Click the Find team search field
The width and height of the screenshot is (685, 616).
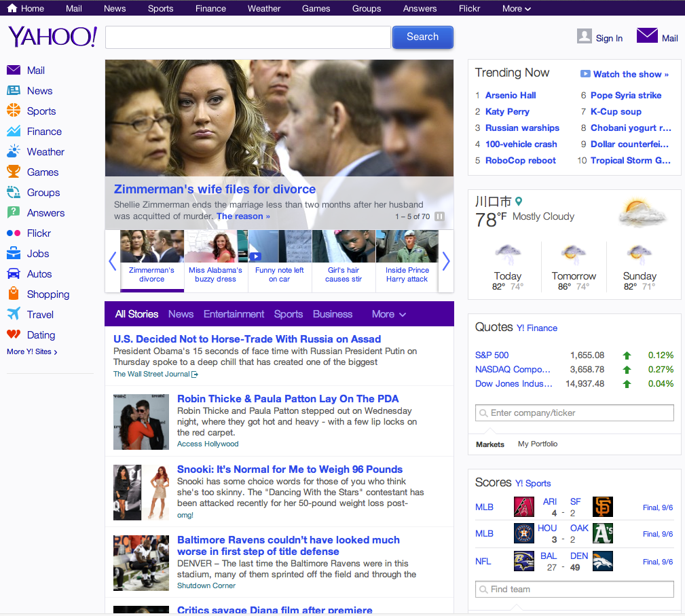coord(574,589)
